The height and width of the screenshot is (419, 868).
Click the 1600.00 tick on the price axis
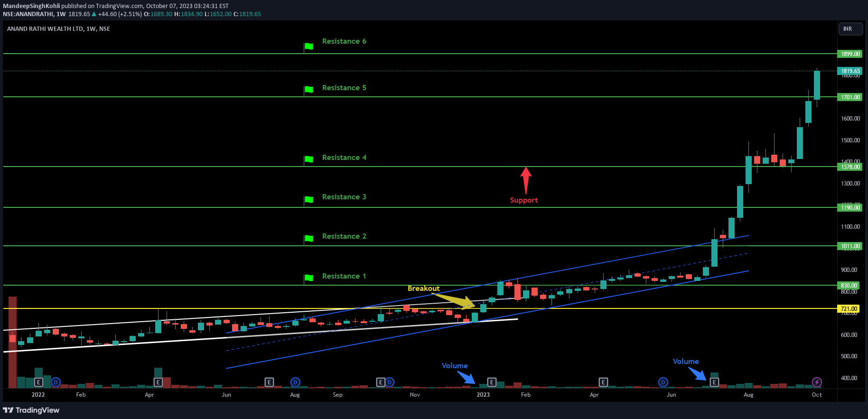click(850, 119)
